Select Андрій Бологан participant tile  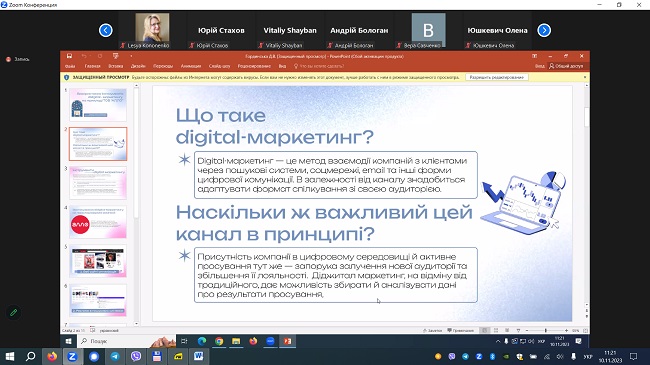(x=359, y=30)
